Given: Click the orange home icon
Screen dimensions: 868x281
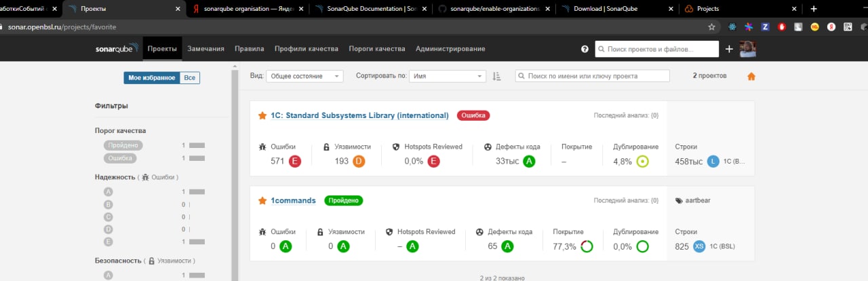Looking at the screenshot, I should coord(751,76).
